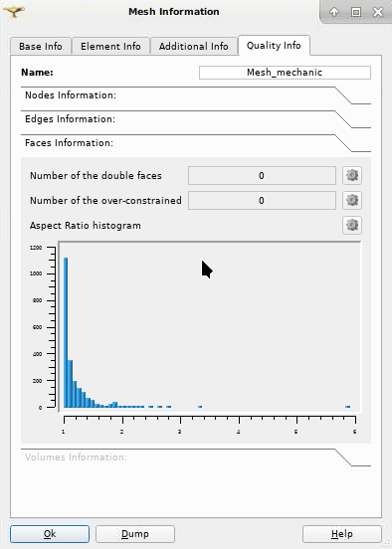
Task: Go to the Additional Info tab
Action: pos(194,46)
